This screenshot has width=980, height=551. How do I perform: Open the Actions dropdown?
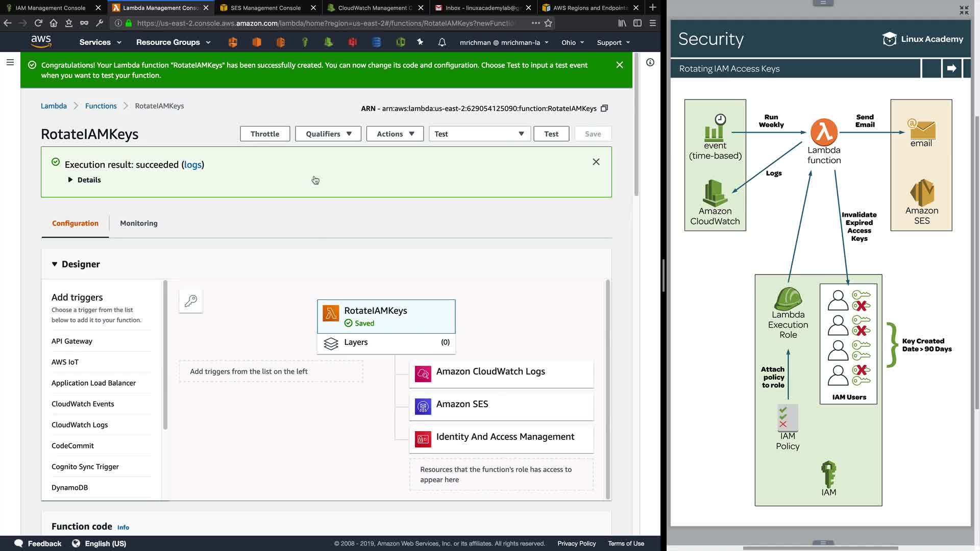[395, 134]
